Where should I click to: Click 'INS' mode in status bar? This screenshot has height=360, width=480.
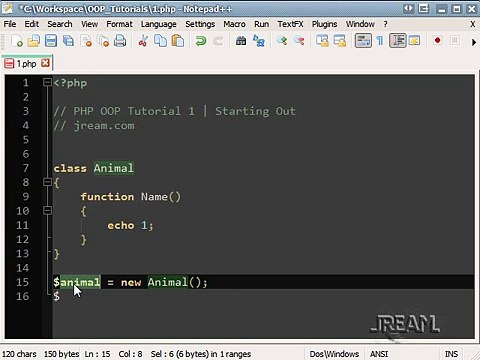coord(451,354)
